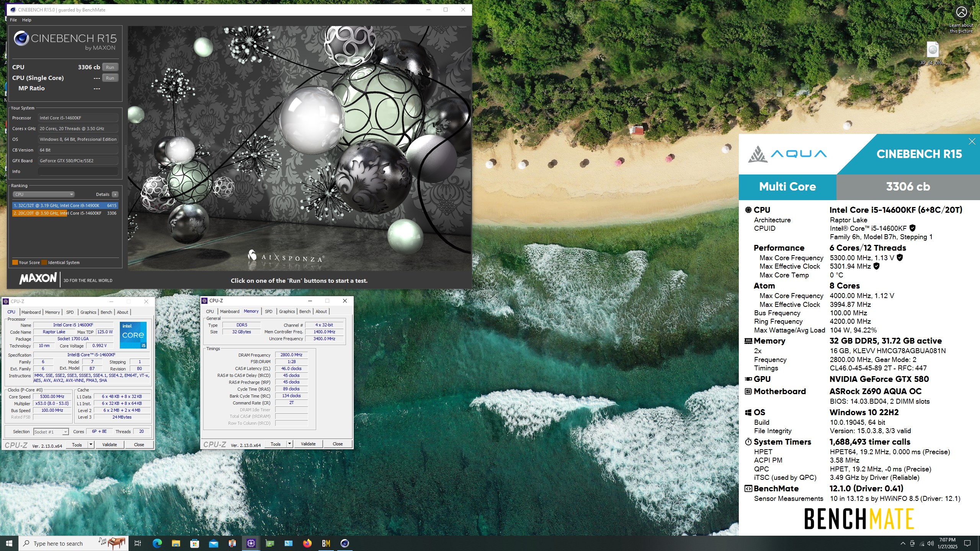Open the notification action center
This screenshot has height=551, width=980.
(967, 543)
